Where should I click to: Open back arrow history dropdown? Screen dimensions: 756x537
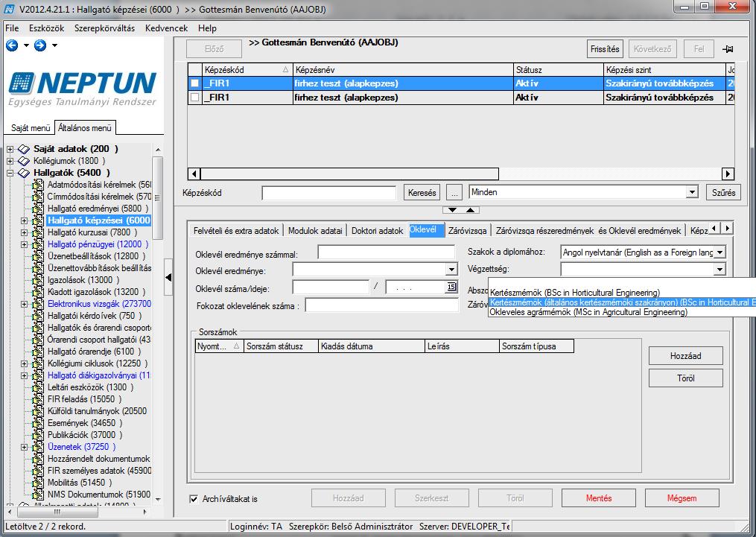(x=26, y=45)
